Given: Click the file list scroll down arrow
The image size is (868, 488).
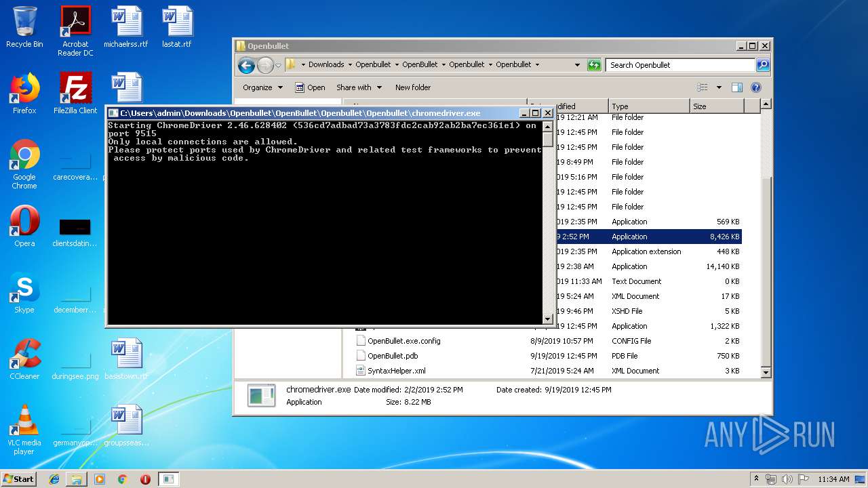Looking at the screenshot, I should (766, 372).
